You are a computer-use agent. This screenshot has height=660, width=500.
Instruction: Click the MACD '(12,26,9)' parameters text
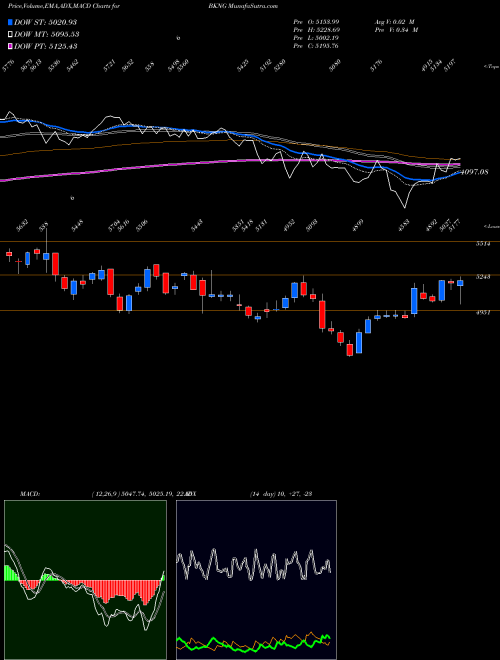(x=105, y=493)
